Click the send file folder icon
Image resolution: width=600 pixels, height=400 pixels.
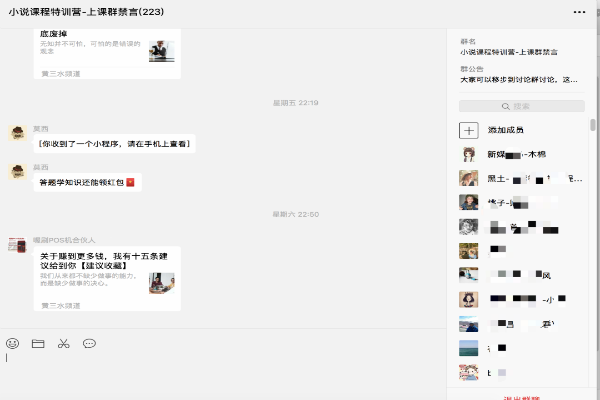(38, 343)
